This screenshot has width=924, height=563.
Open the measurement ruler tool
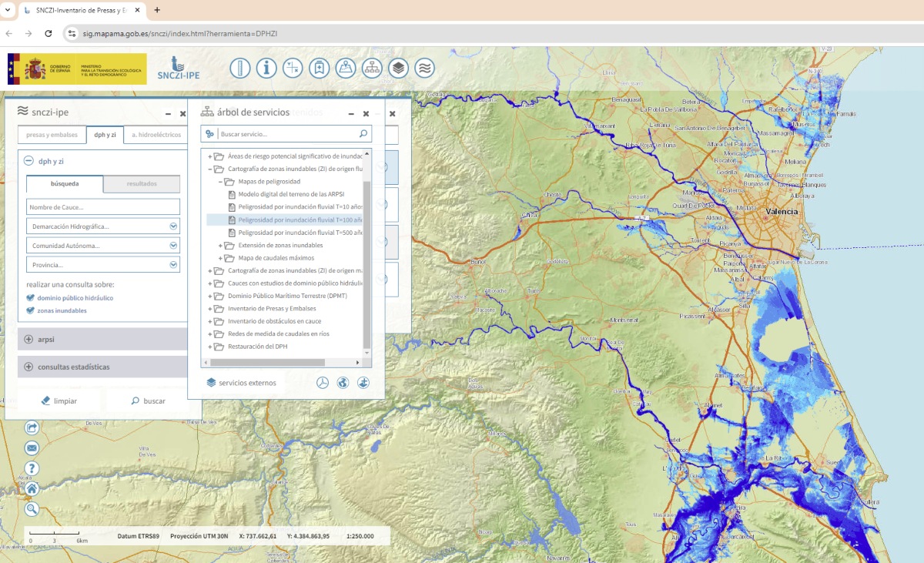click(x=240, y=68)
